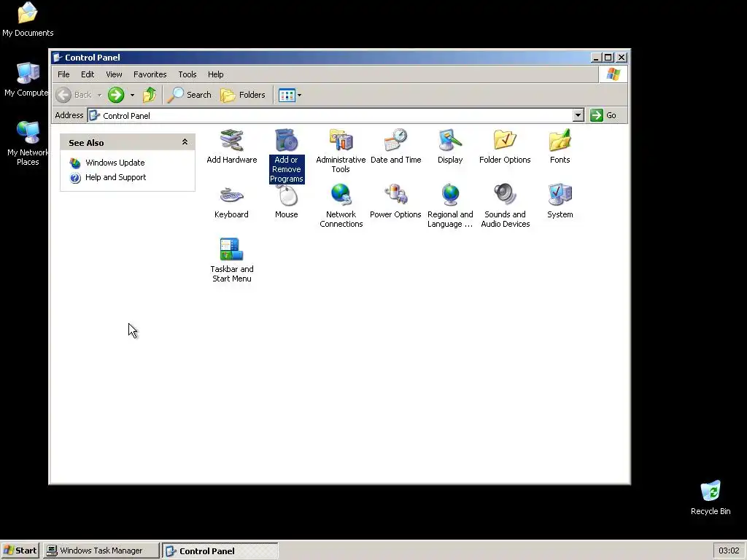Open Power Options icon
Screen dimensions: 747x560
[395, 201]
